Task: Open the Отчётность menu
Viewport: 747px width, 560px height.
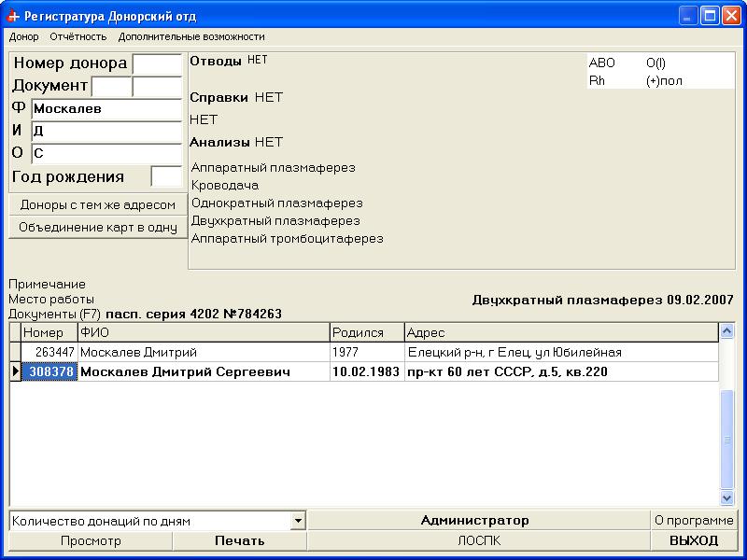Action: tap(78, 37)
